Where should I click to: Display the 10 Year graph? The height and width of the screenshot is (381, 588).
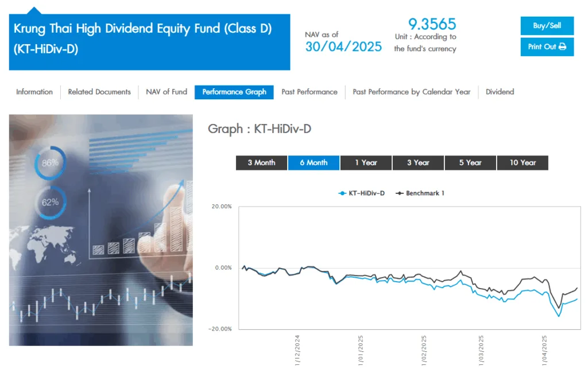[523, 162]
